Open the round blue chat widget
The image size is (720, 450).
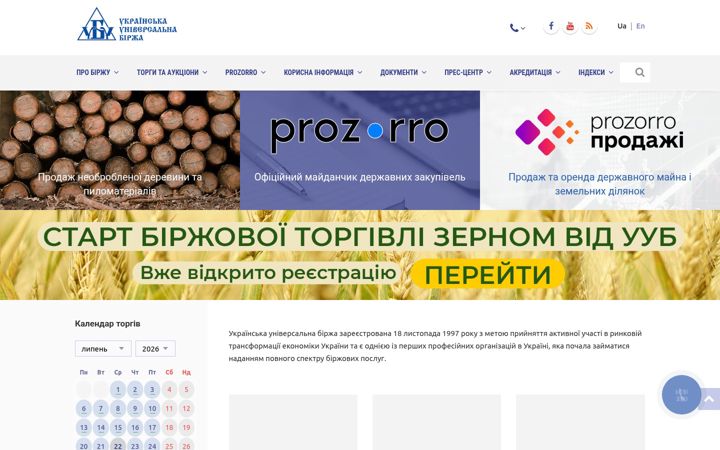[x=681, y=394]
